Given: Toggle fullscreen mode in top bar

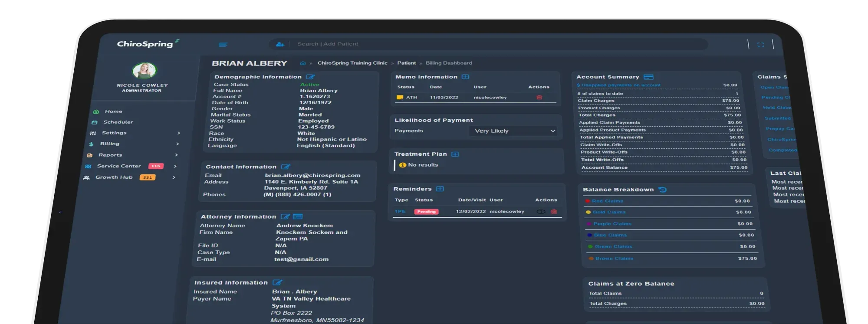Looking at the screenshot, I should (x=760, y=45).
